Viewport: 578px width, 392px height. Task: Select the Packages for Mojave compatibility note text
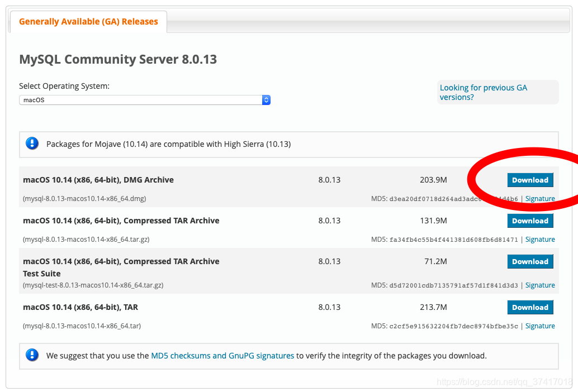(168, 144)
